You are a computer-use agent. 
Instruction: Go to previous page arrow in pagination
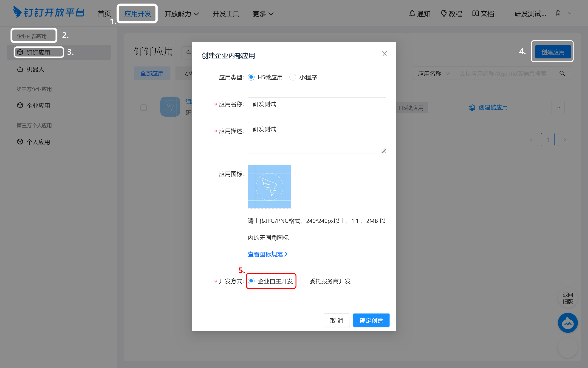tap(531, 139)
